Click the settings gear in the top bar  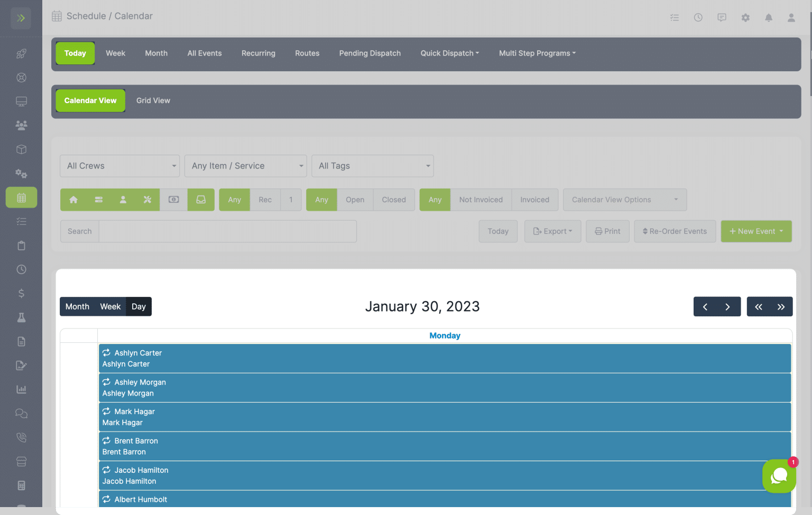(x=745, y=17)
